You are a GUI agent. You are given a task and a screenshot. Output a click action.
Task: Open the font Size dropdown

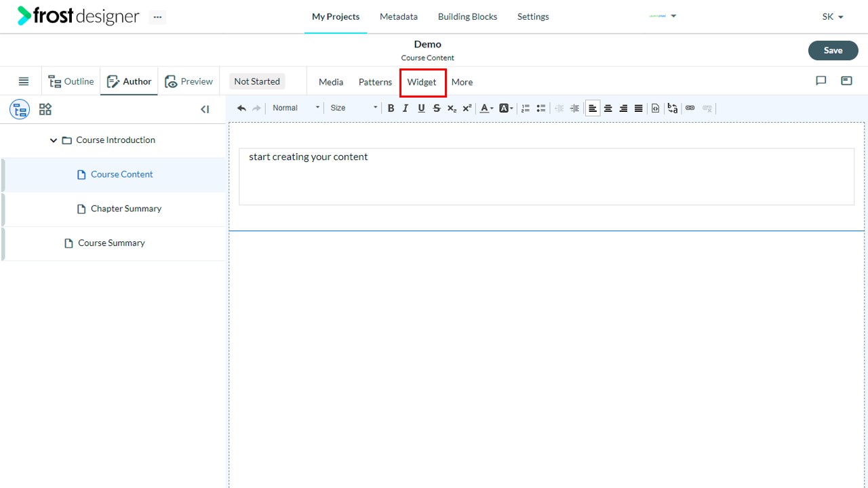click(353, 108)
